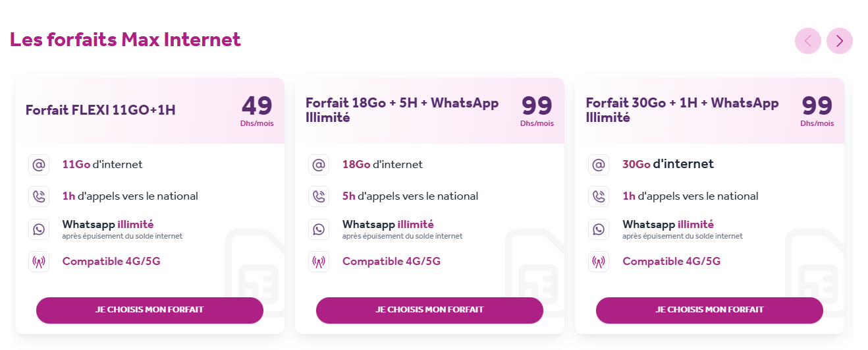Viewport: 868px width, 350px height.
Task: Select JE CHOISIS MON FORFAIT for 30Go plan
Action: coord(709,310)
